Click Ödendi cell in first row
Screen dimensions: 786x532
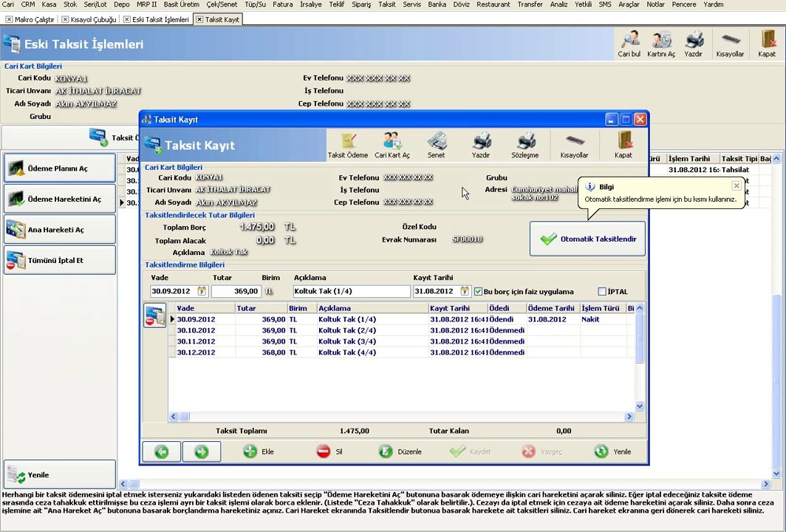click(x=507, y=319)
